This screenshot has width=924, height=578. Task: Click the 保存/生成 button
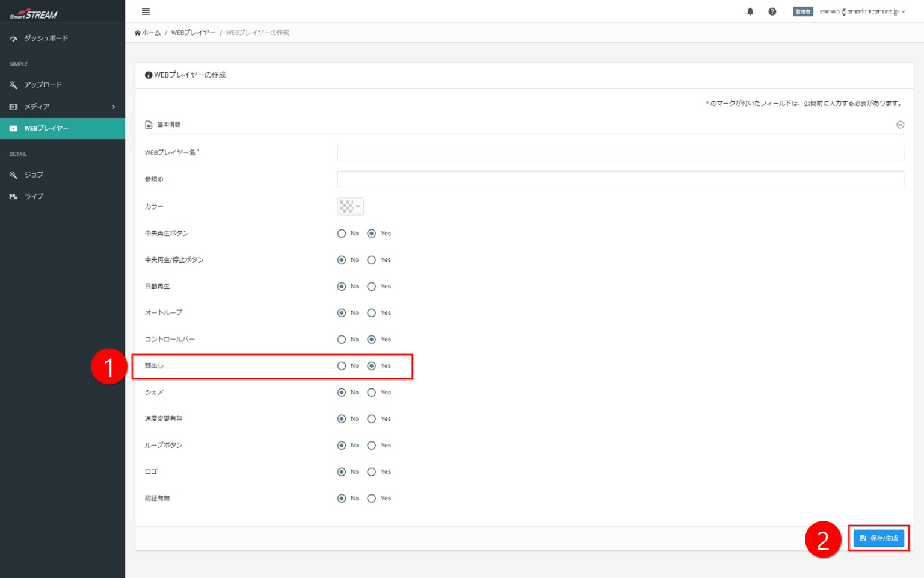click(878, 538)
